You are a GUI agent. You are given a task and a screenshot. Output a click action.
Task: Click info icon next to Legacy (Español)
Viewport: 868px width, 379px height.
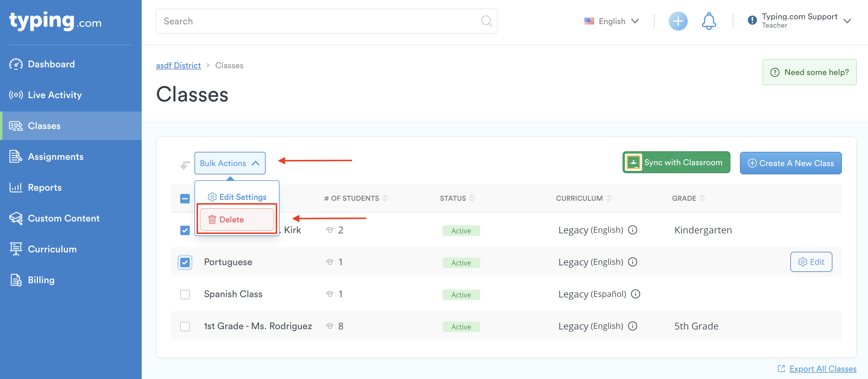click(636, 294)
